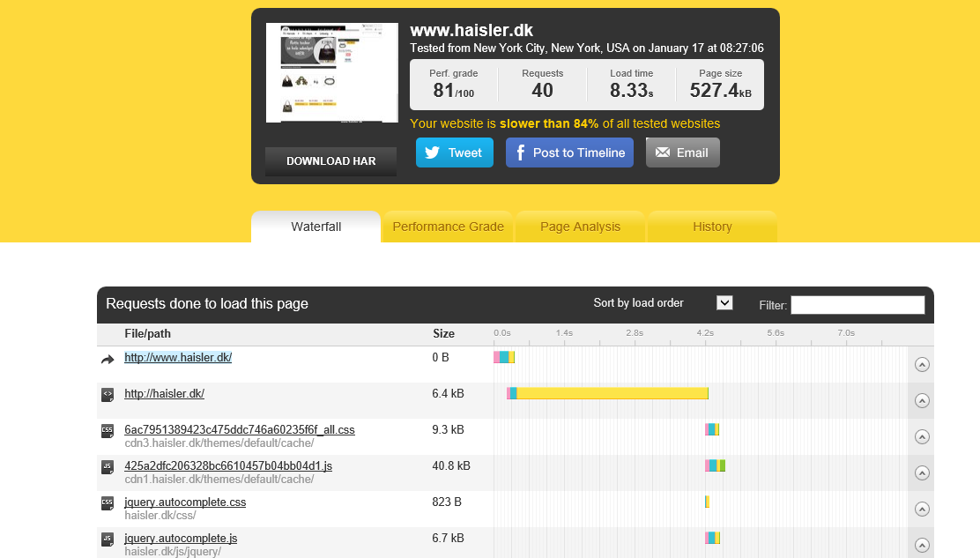
Task: Click the JS file icon for jquery.autocomplete.js
Action: [108, 539]
